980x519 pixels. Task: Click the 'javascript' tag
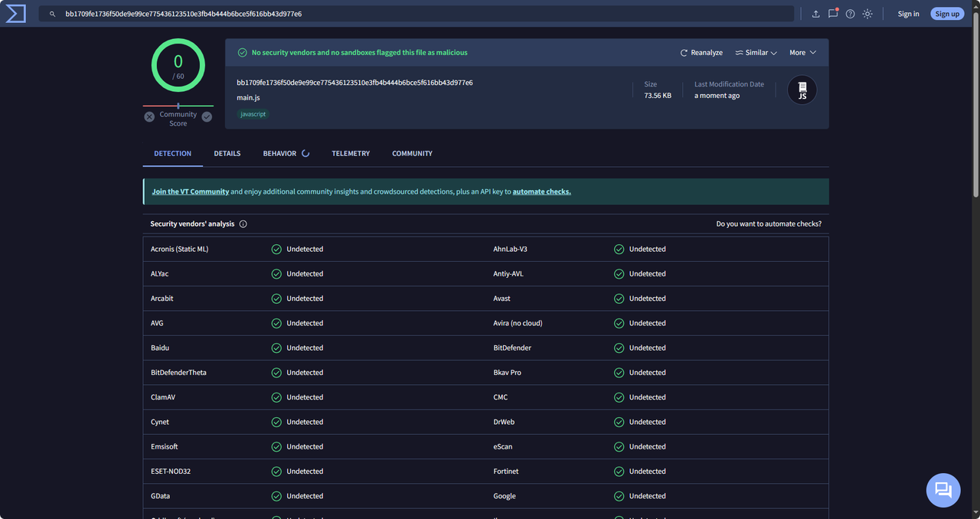coord(253,114)
